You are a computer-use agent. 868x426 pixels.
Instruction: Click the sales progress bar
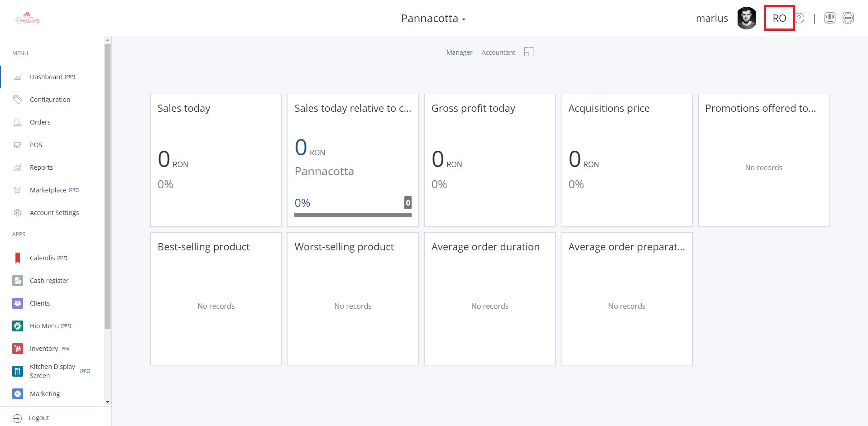(x=353, y=215)
